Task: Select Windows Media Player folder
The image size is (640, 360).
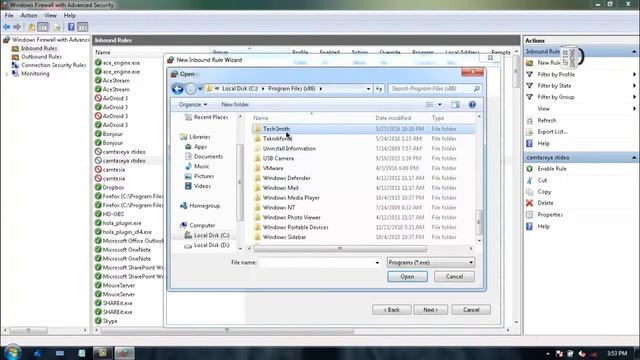Action: [291, 198]
